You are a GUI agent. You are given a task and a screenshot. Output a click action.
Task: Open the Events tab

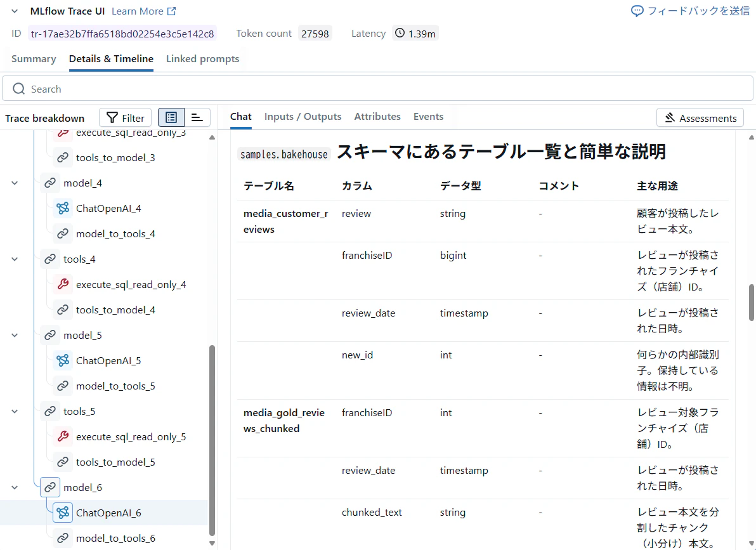pos(428,117)
